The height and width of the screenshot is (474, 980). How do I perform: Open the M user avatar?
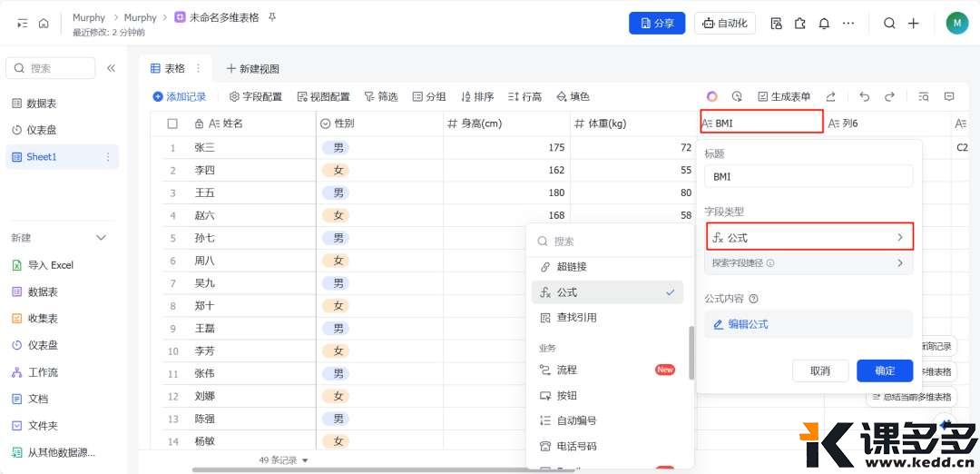pos(957,23)
